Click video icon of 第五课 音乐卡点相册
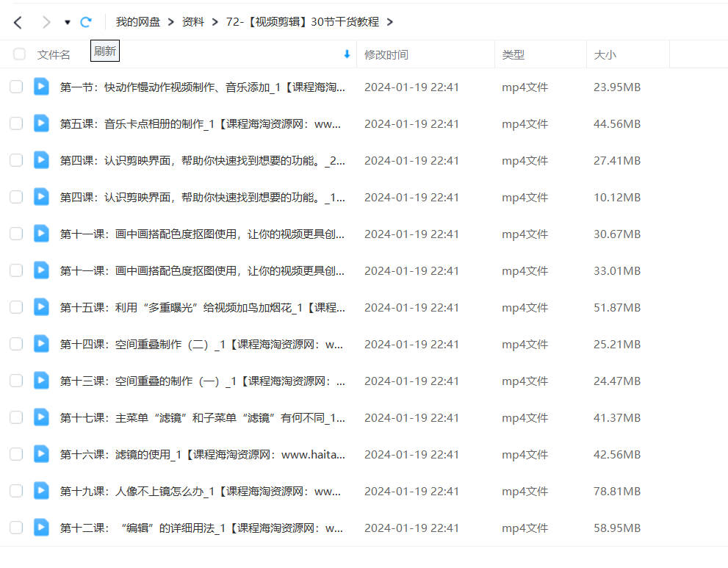Screen dimensions: 728x568 (41, 123)
